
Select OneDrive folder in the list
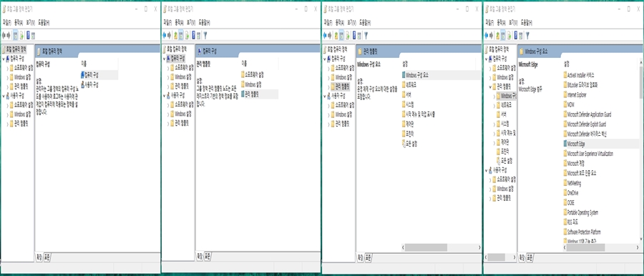point(570,192)
